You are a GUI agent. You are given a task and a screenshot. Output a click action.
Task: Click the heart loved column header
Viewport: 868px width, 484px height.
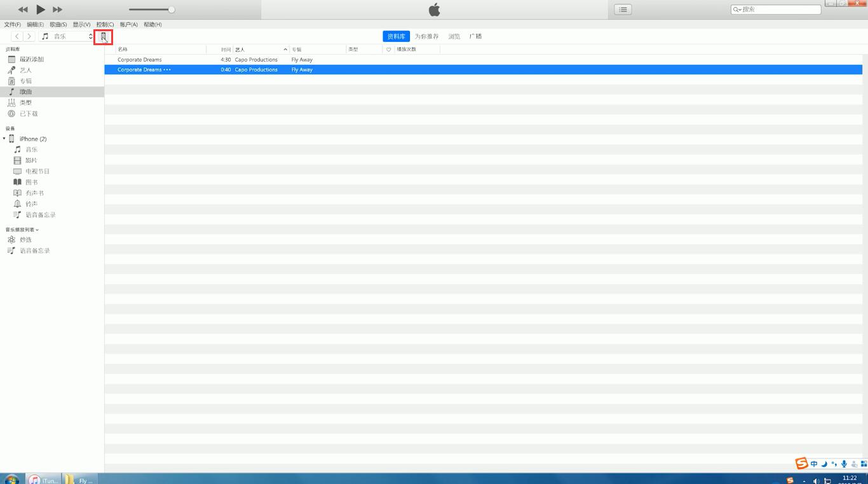(389, 49)
